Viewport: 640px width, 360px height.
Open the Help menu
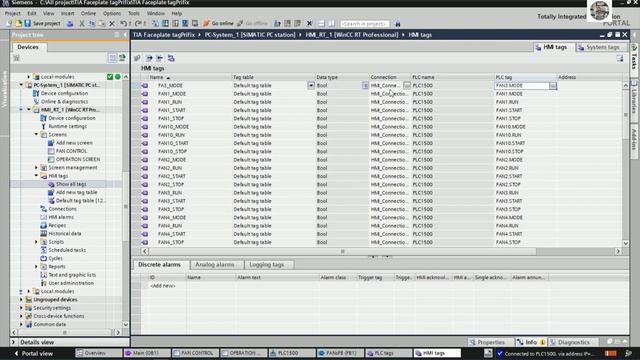(176, 13)
